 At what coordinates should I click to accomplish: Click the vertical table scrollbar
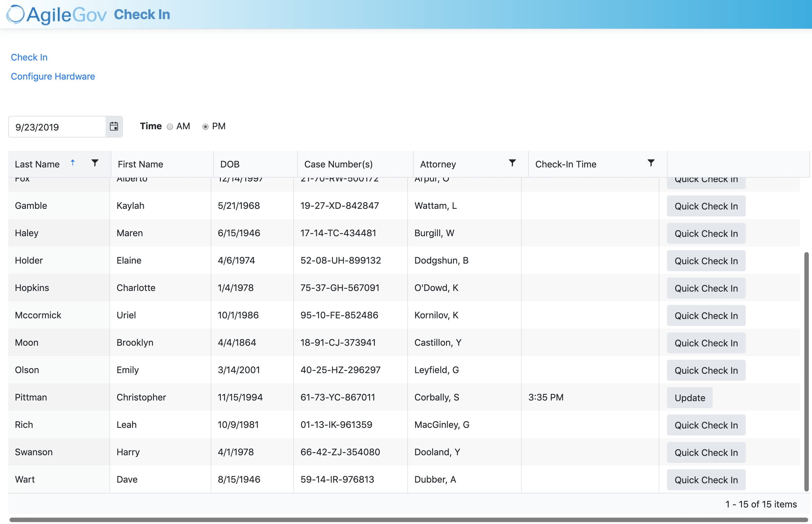point(806,372)
